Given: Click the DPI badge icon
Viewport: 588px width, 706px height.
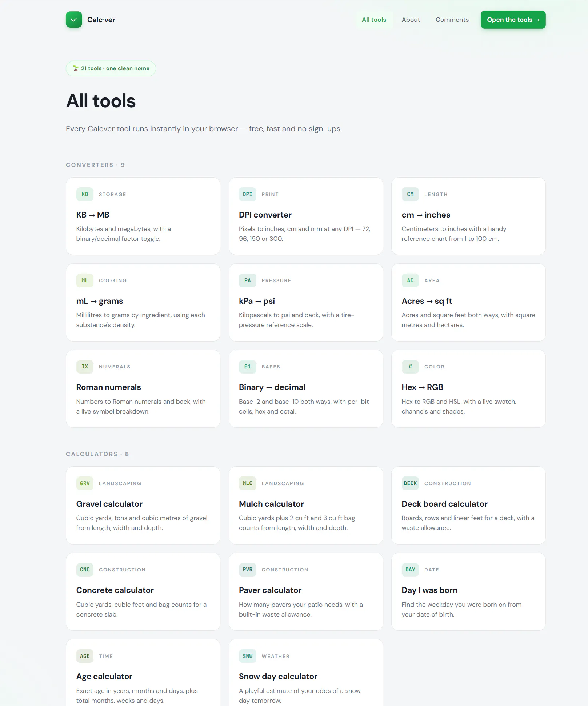Looking at the screenshot, I should (248, 194).
